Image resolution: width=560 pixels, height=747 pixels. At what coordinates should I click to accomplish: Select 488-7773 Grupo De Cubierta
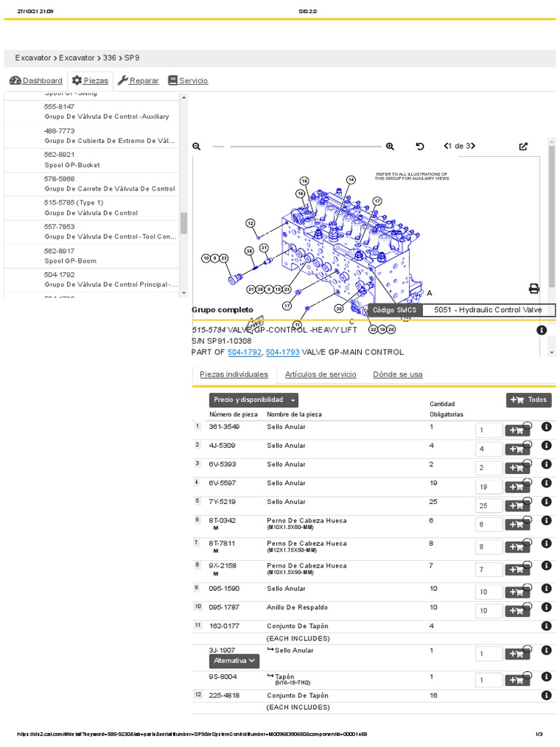[91, 136]
